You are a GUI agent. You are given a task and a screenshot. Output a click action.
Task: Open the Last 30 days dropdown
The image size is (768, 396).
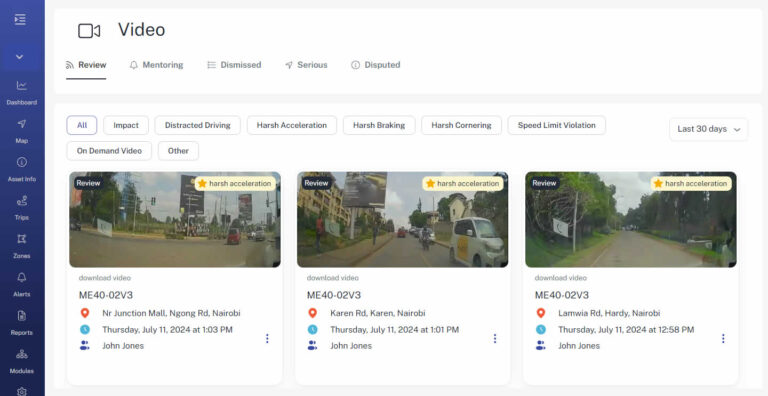click(708, 129)
